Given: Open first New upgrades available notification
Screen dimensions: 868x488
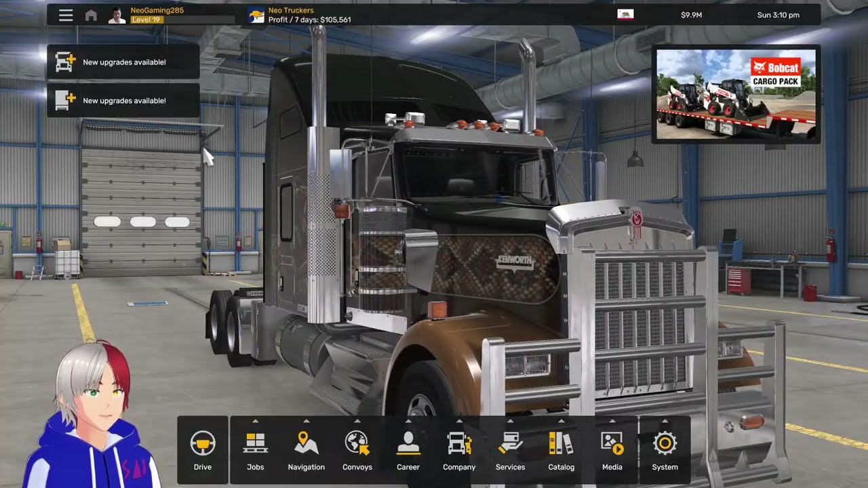Looking at the screenshot, I should pyautogui.click(x=123, y=62).
